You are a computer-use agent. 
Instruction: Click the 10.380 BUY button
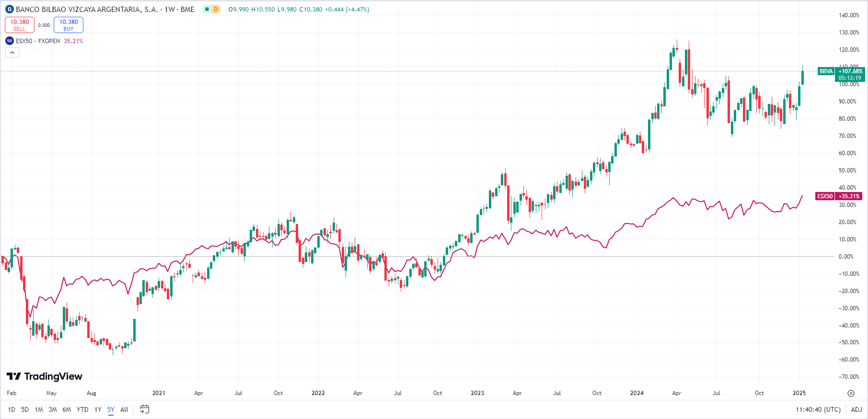click(x=69, y=25)
